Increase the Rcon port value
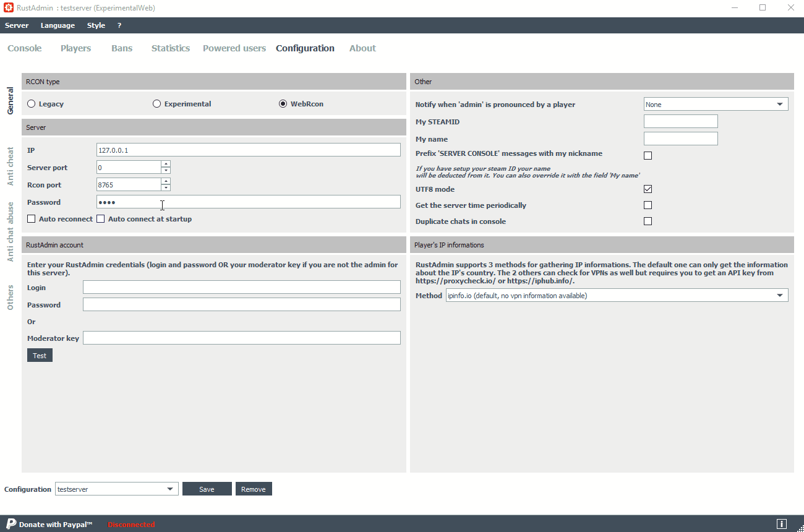 point(166,181)
